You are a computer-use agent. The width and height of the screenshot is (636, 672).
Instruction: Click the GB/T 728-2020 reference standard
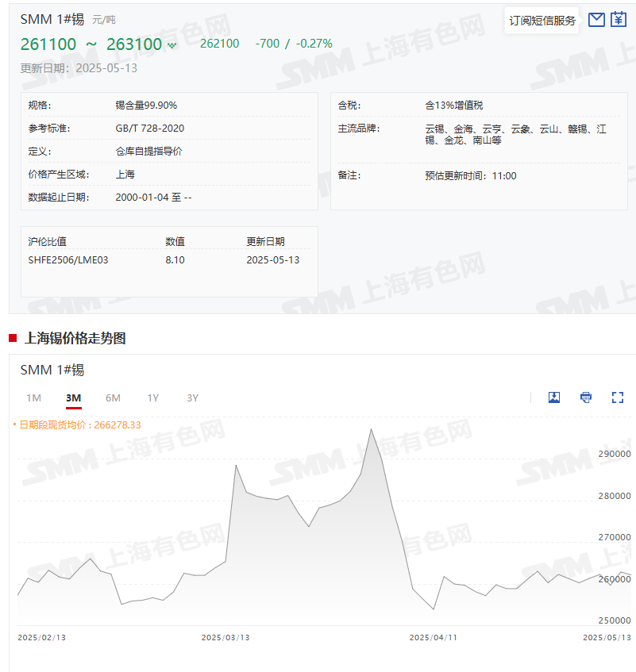[150, 129]
